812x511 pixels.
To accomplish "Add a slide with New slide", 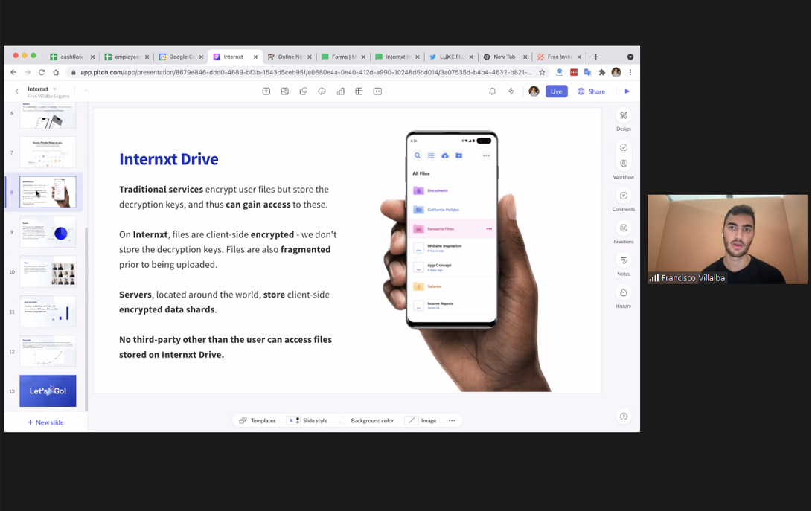I will click(45, 422).
